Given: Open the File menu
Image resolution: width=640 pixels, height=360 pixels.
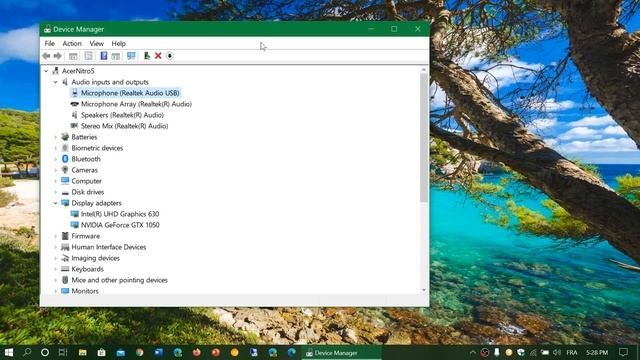Looking at the screenshot, I should [x=50, y=43].
